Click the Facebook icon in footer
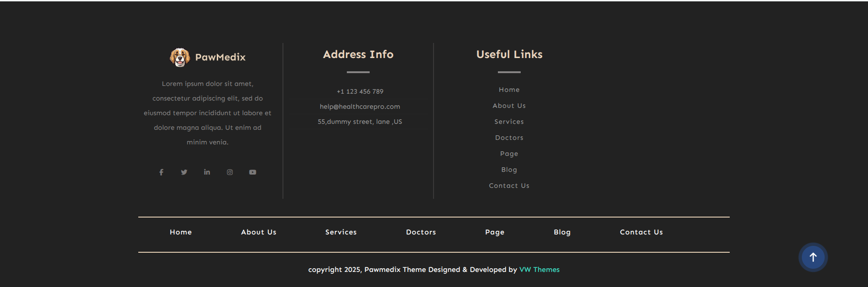Viewport: 868px width, 287px height. (161, 172)
